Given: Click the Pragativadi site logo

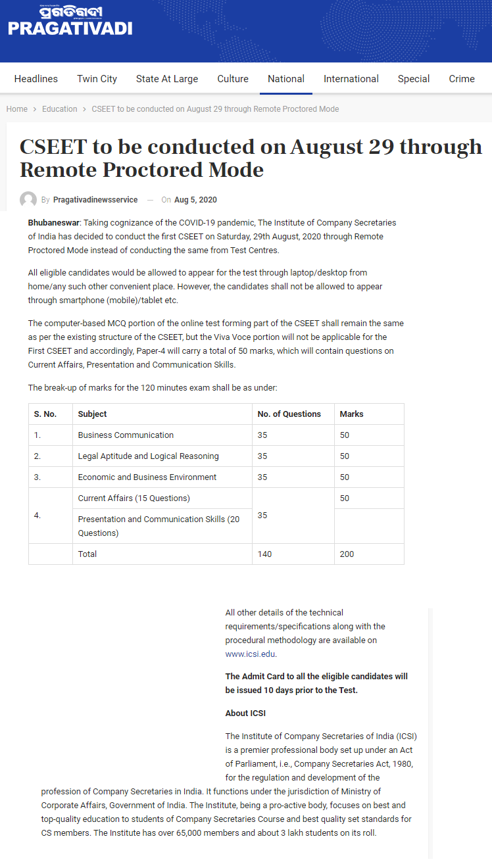Looking at the screenshot, I should tap(70, 20).
